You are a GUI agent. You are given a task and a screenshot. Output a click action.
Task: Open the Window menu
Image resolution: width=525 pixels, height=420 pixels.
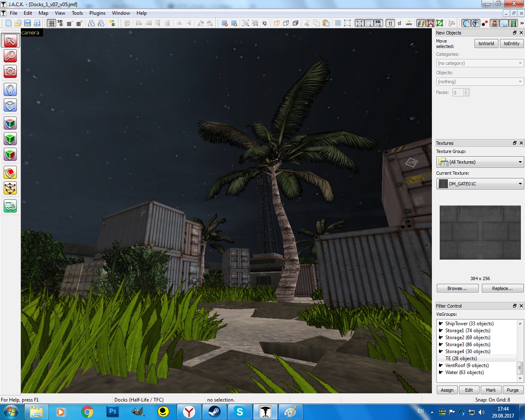[x=121, y=13]
